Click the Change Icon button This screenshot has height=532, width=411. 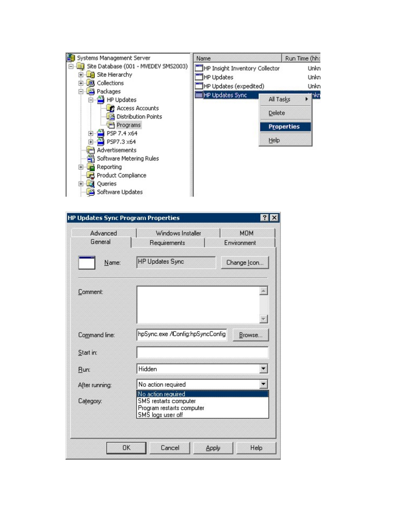coord(245,262)
